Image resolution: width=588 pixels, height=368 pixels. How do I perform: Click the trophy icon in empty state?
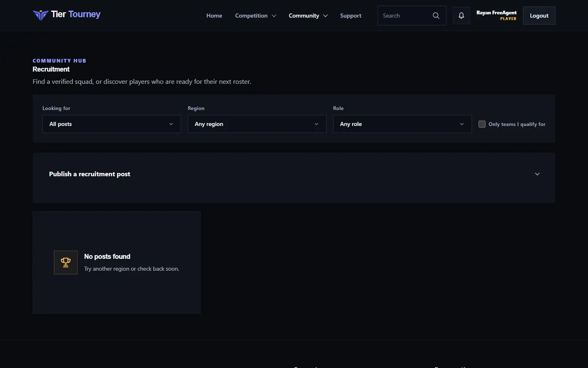coord(66,263)
